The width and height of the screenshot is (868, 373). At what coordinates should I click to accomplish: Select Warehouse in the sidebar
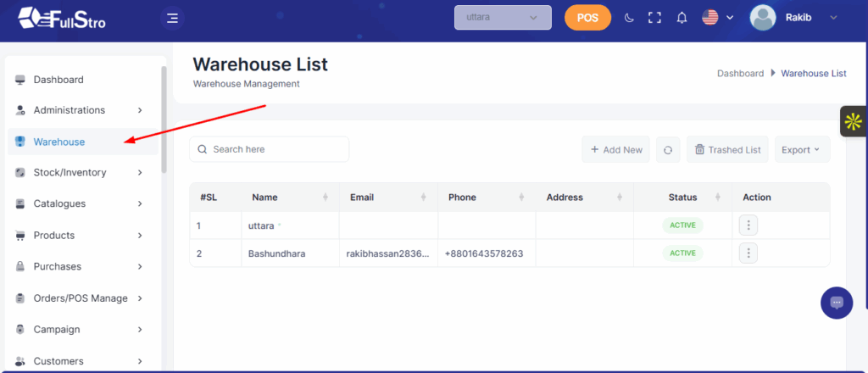(x=59, y=142)
